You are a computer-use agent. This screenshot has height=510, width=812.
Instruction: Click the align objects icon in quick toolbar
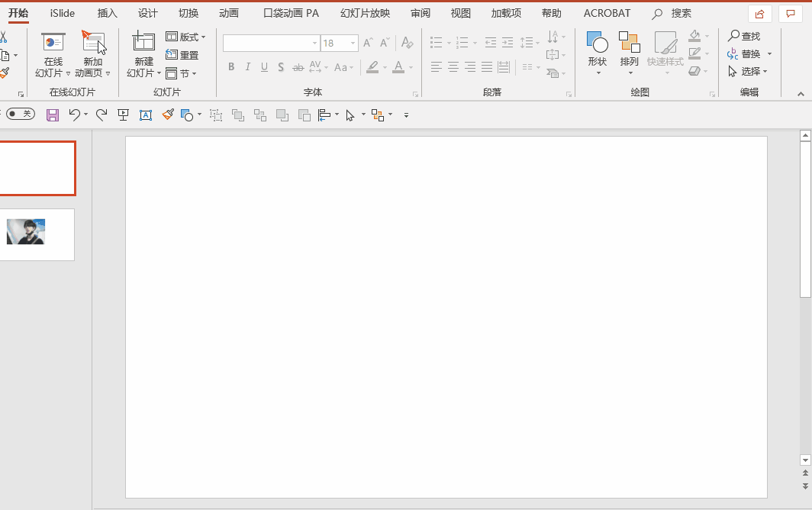tap(324, 115)
